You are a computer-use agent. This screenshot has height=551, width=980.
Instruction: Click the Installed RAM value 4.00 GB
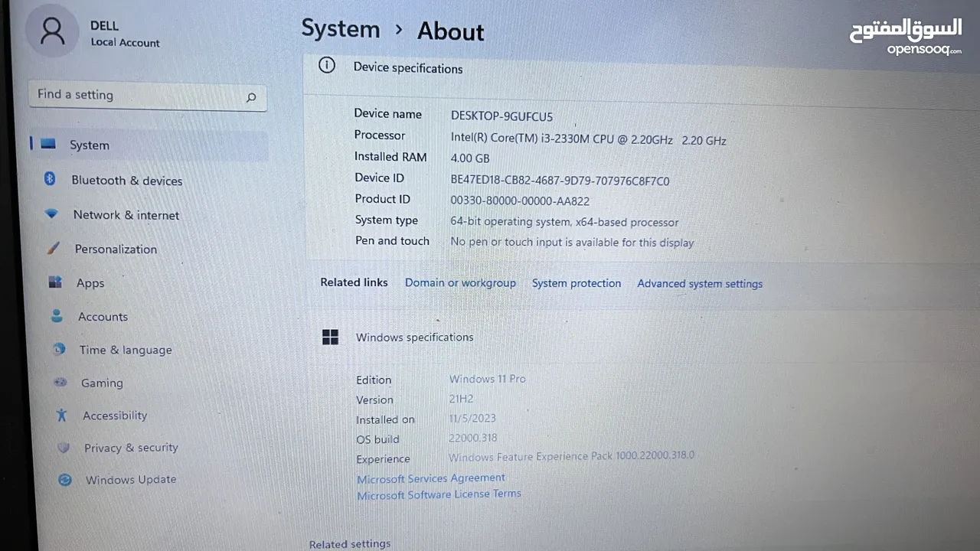pyautogui.click(x=469, y=158)
